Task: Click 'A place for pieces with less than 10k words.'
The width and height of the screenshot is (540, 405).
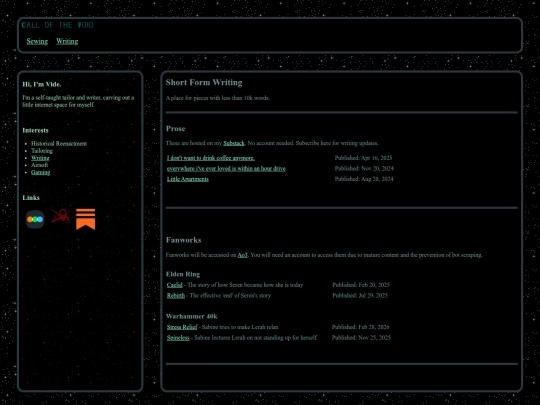Action: coord(218,98)
